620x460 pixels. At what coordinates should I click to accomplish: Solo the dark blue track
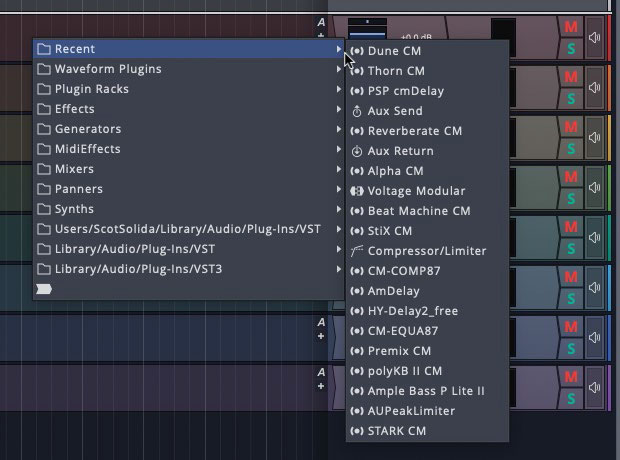[571, 349]
